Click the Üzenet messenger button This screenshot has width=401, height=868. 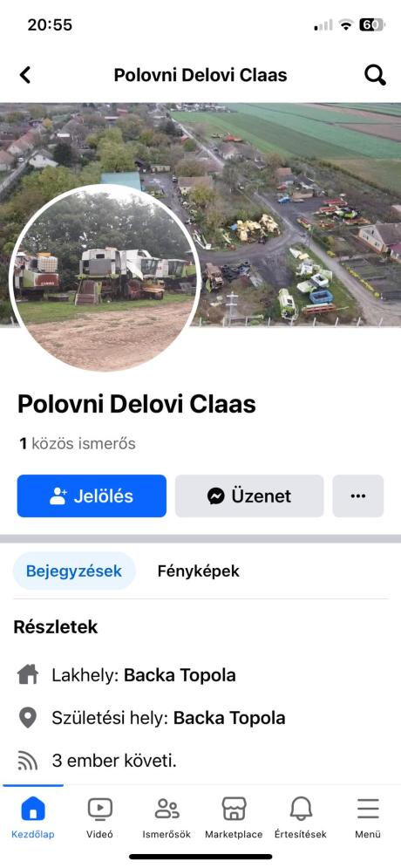coord(249,496)
